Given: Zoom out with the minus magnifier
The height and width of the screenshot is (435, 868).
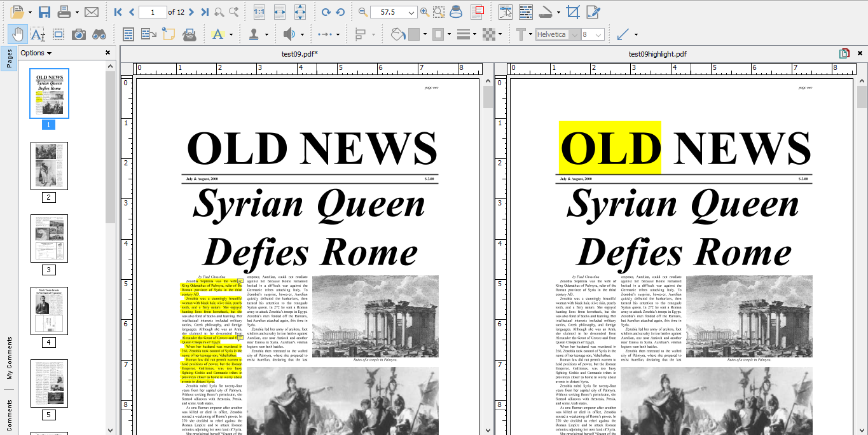Looking at the screenshot, I should tap(363, 12).
